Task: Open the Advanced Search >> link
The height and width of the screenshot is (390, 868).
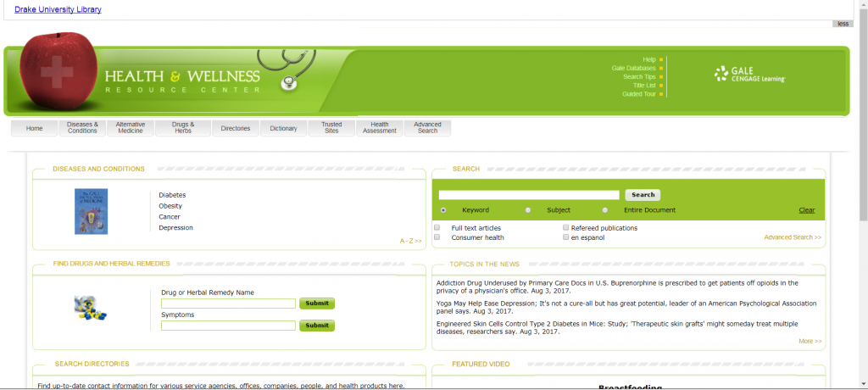Action: tap(793, 237)
